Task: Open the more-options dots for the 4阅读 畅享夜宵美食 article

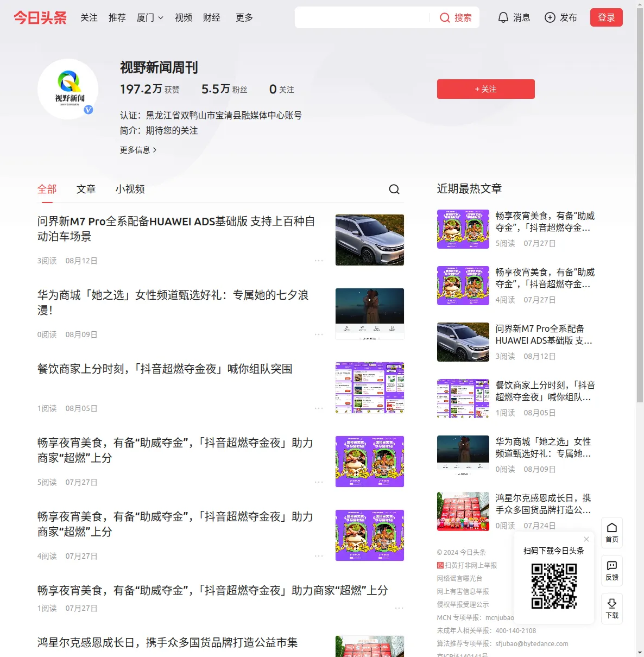Action: coord(319,556)
